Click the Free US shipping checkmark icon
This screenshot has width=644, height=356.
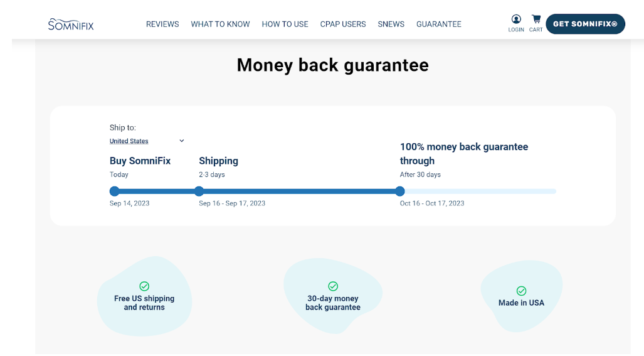144,286
